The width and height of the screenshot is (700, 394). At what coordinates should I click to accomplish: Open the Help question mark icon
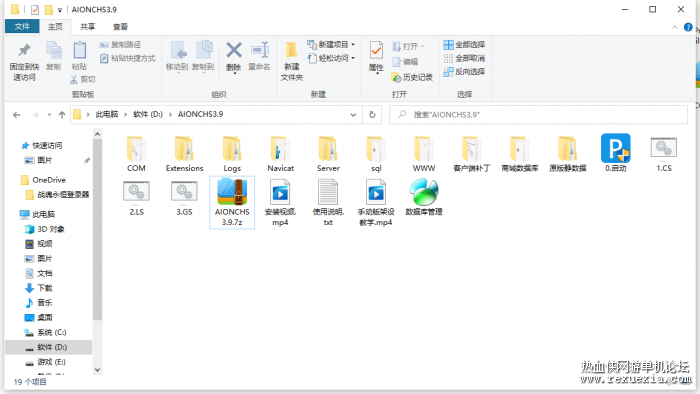coord(688,27)
